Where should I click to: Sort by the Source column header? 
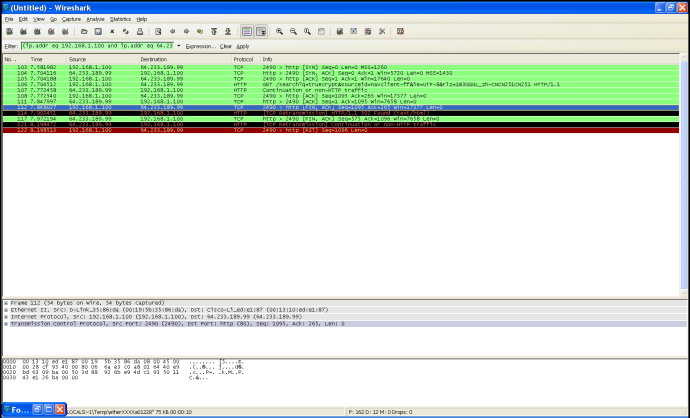click(x=102, y=59)
